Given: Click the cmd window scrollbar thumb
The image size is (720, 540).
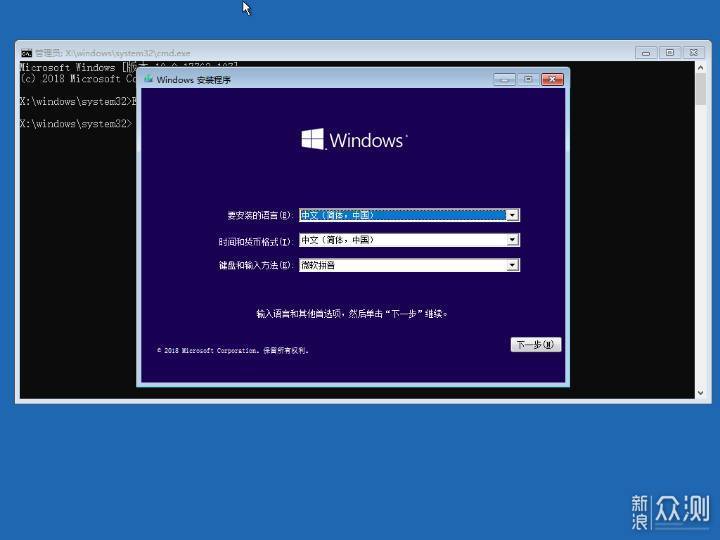Looking at the screenshot, I should [701, 89].
